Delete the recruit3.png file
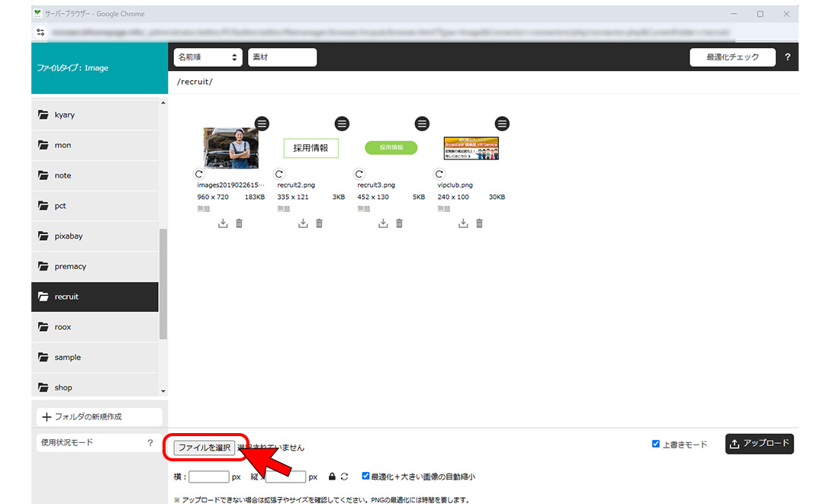Image resolution: width=830 pixels, height=504 pixels. coord(399,223)
